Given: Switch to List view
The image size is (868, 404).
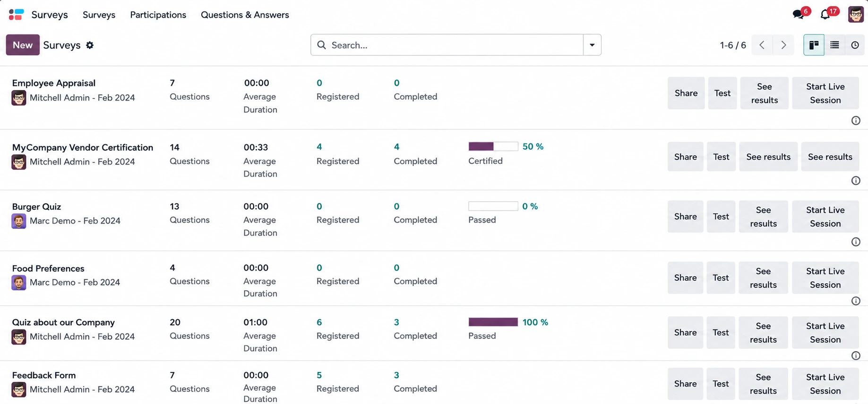Looking at the screenshot, I should 835,45.
